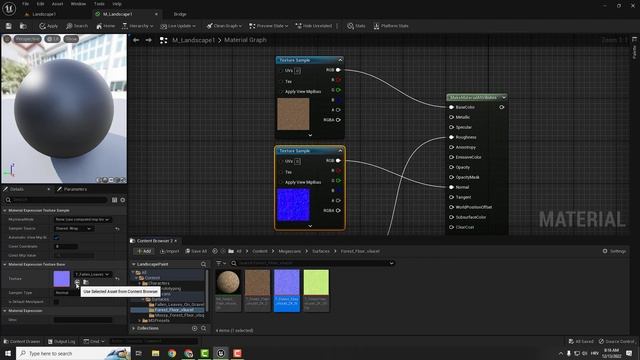The width and height of the screenshot is (640, 360).
Task: Expand the top Texture Sample preview chevron
Action: 310,135
